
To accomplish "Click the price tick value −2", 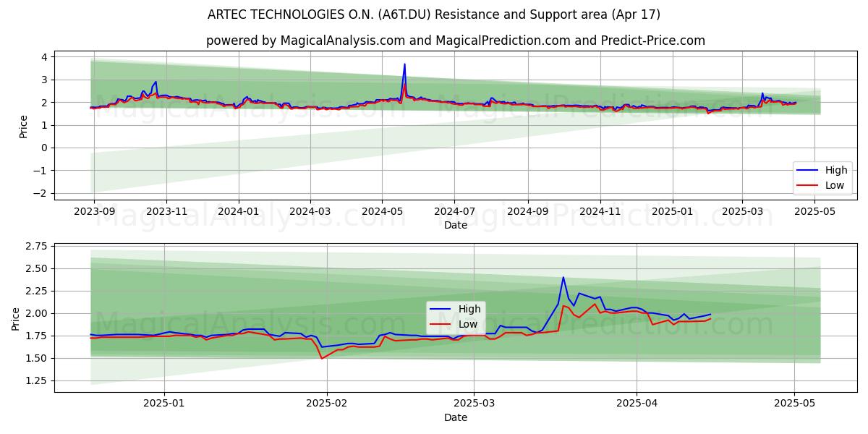I will click(41, 193).
